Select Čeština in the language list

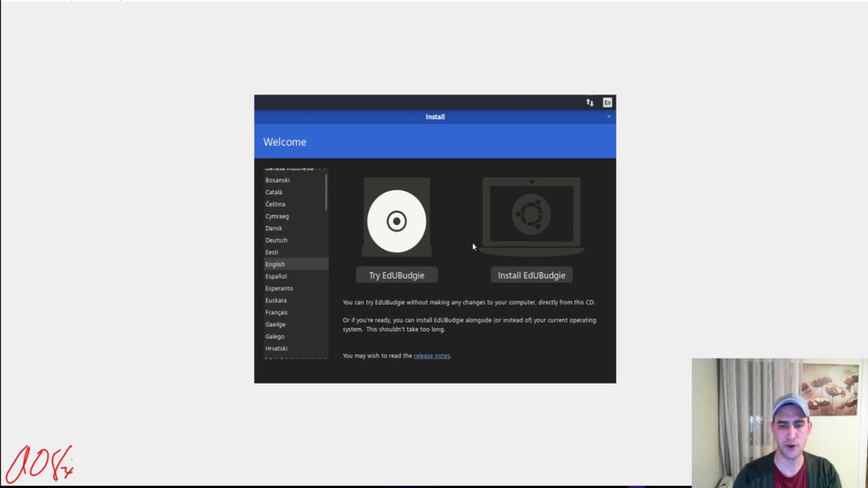point(295,204)
